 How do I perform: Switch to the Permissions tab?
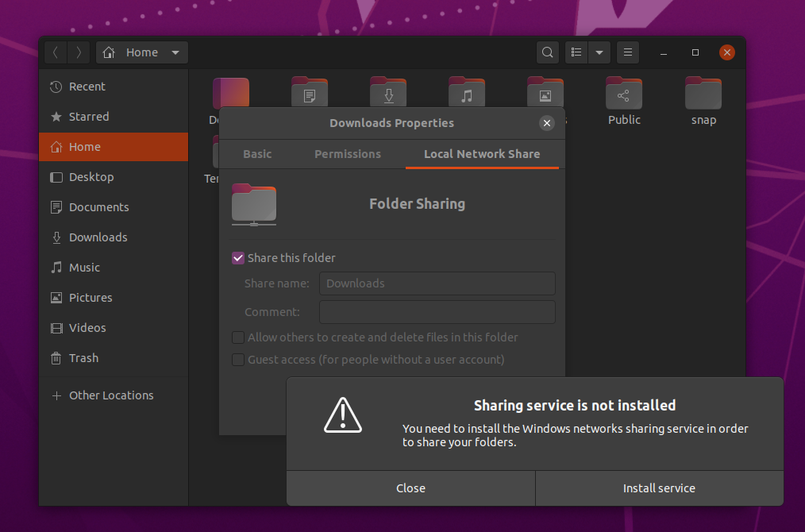pyautogui.click(x=348, y=154)
